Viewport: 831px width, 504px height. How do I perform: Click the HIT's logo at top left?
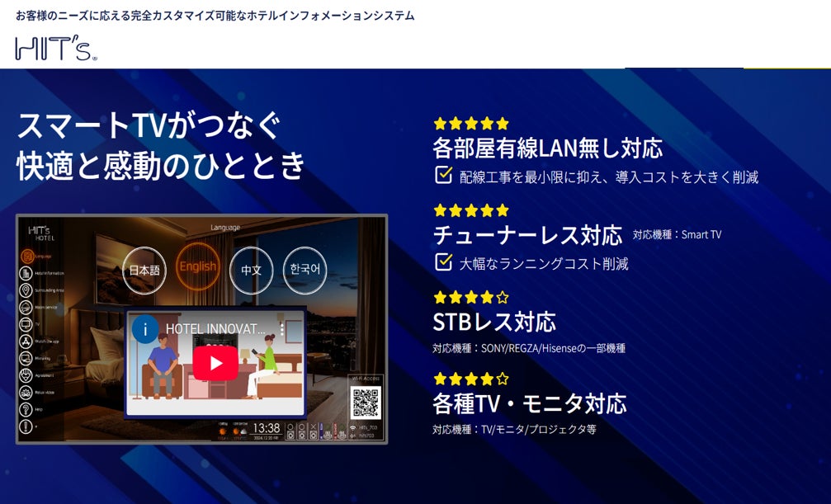[x=54, y=46]
